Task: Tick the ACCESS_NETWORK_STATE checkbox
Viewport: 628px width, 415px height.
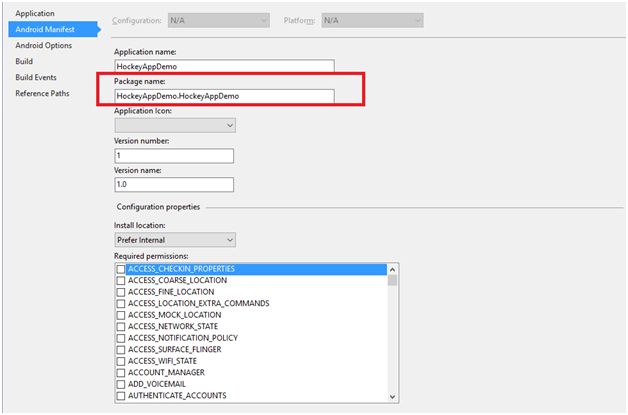Action: point(121,326)
